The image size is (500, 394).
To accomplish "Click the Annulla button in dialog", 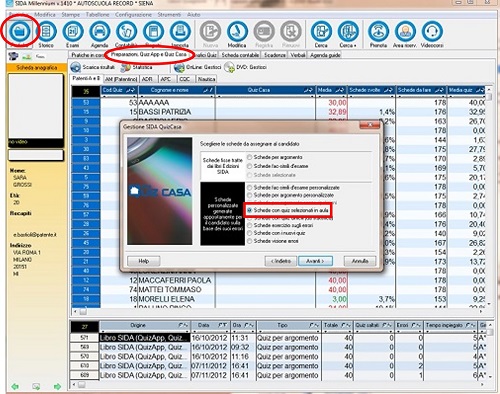I will click(360, 261).
